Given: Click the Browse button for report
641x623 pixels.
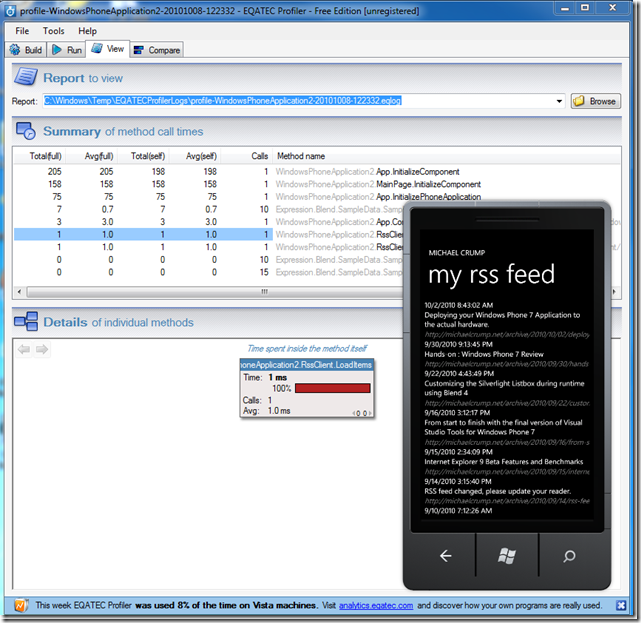Looking at the screenshot, I should (596, 101).
